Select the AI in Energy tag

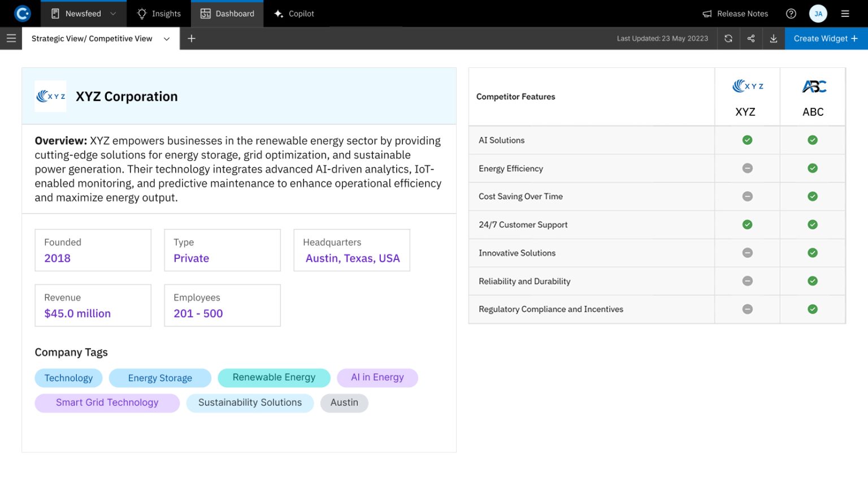[377, 378]
